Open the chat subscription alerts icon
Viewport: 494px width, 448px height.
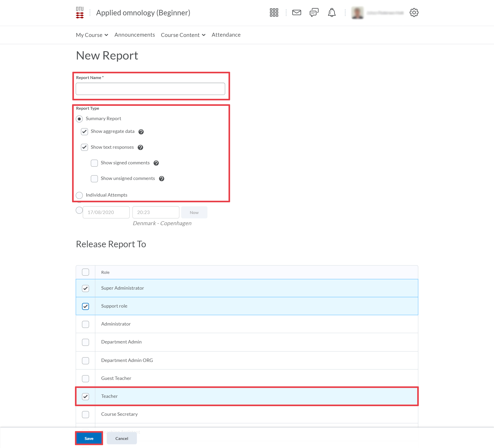[x=314, y=12]
